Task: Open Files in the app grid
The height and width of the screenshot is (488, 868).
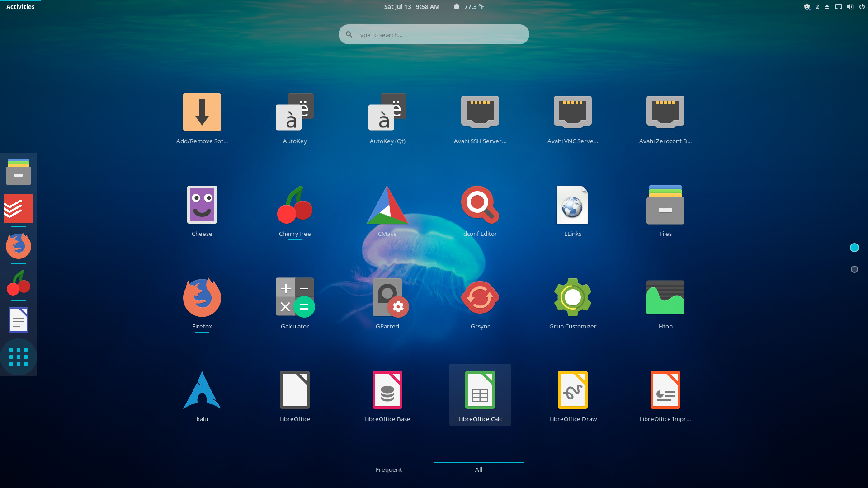Action: coord(665,211)
